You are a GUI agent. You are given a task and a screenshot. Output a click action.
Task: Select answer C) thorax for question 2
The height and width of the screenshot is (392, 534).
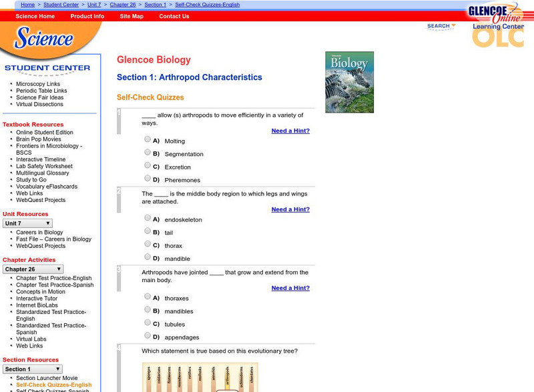coord(148,243)
